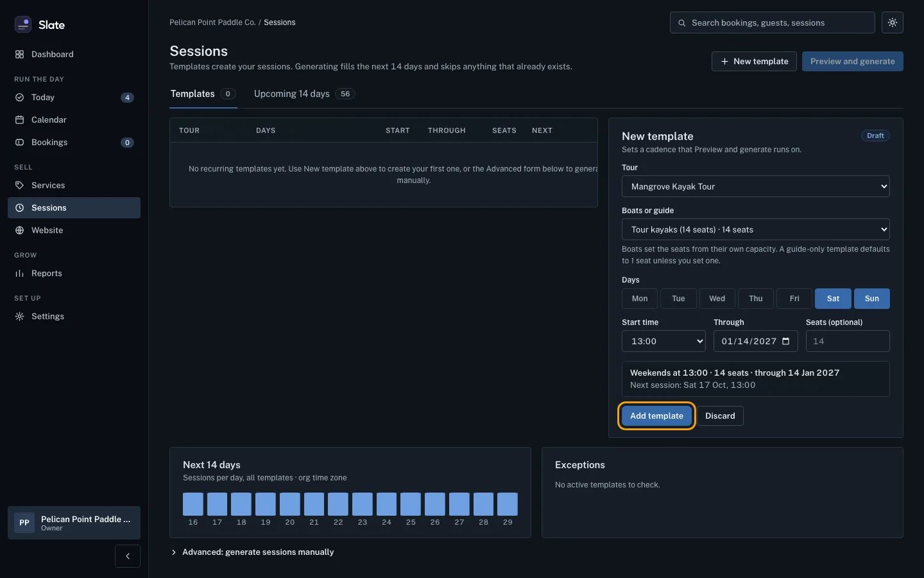The image size is (924, 578).
Task: Click the search magnifier icon
Action: click(682, 23)
